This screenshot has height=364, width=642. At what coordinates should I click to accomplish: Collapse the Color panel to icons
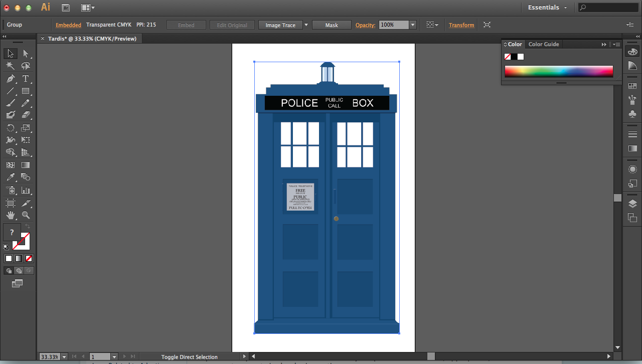(604, 44)
